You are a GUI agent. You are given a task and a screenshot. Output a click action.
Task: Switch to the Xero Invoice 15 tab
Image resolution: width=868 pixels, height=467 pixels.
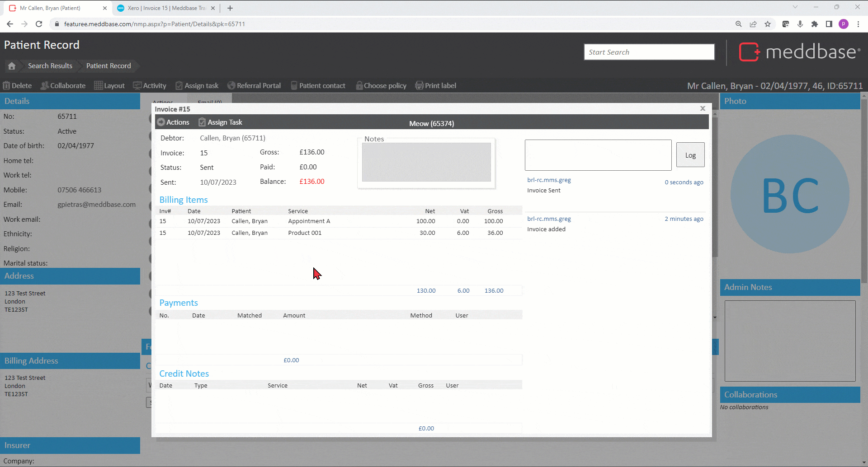click(166, 8)
